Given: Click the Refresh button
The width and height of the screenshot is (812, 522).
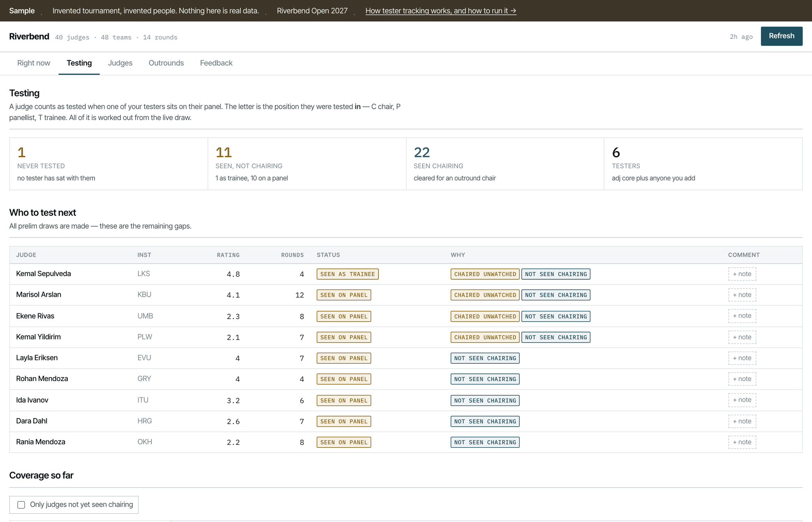Looking at the screenshot, I should click(781, 36).
